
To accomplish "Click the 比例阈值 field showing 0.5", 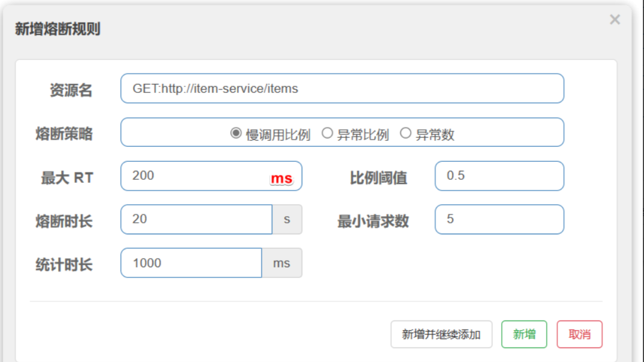I will pyautogui.click(x=499, y=176).
